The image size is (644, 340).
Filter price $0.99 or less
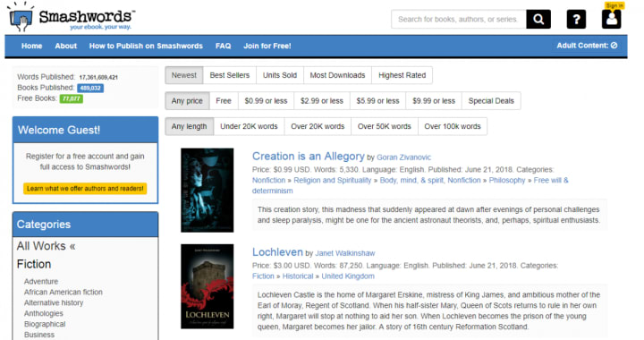[x=266, y=100]
